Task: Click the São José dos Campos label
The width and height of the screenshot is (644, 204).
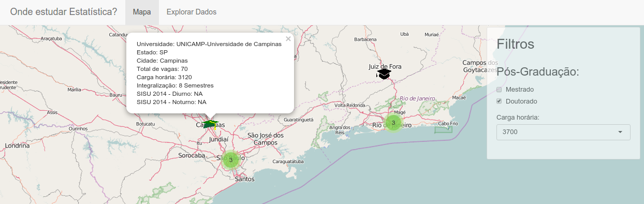Action: [266, 139]
